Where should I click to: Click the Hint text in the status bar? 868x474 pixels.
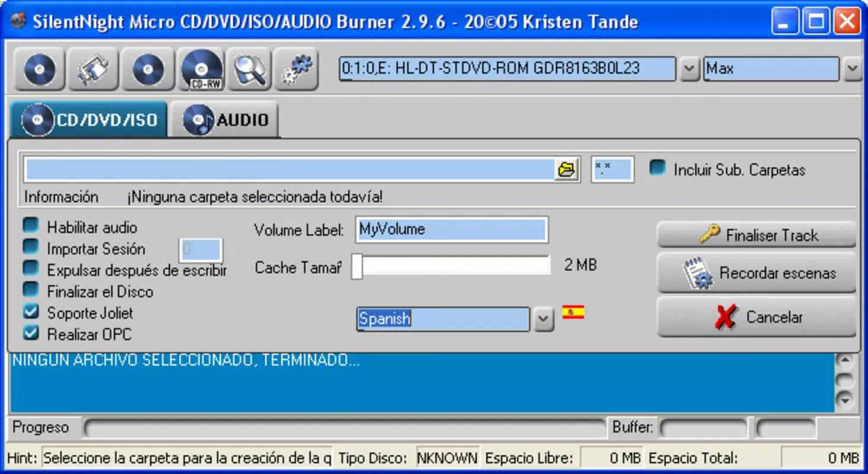[x=187, y=458]
